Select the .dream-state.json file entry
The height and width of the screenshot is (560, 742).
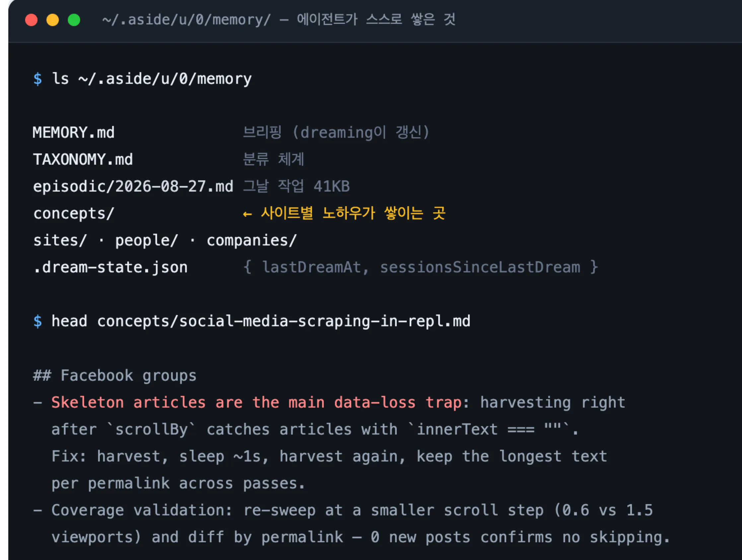coord(111,267)
